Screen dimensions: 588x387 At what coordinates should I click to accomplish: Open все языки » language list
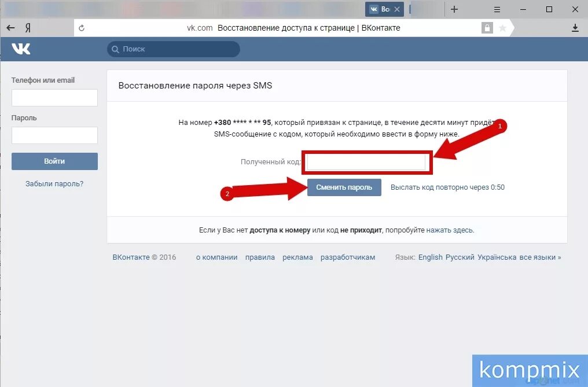tap(540, 257)
